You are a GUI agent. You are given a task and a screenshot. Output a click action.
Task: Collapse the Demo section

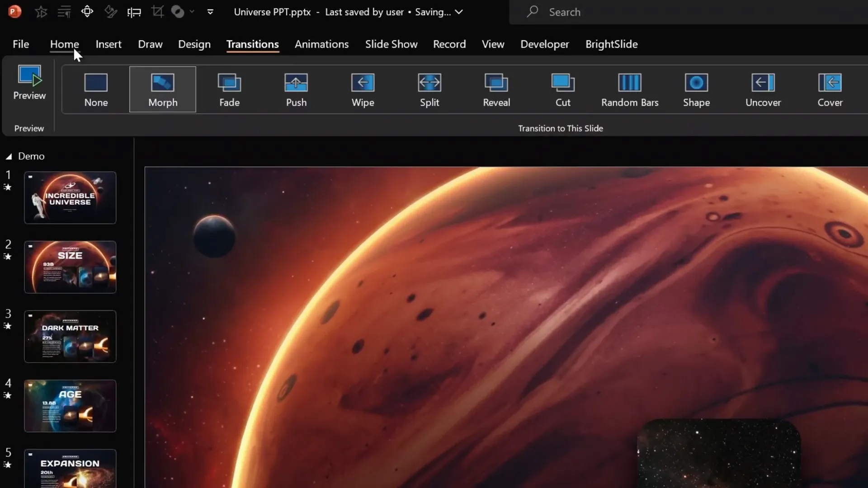[9, 156]
